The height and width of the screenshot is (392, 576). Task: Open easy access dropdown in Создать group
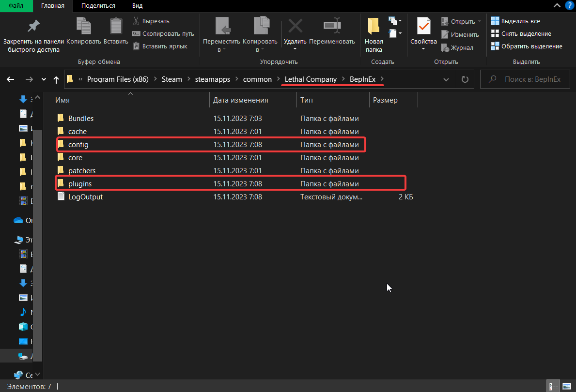click(395, 33)
